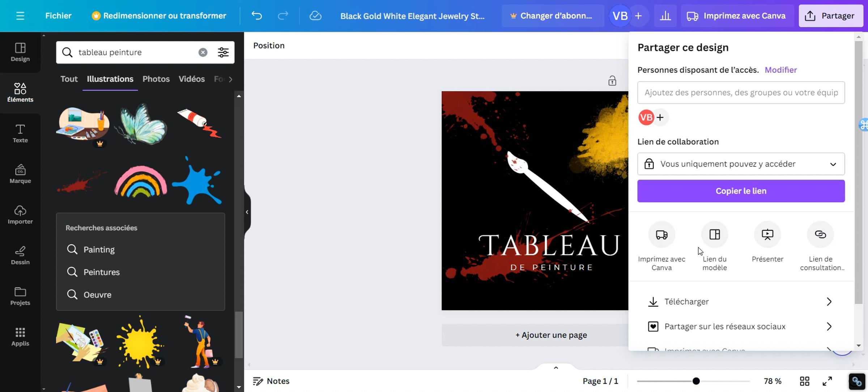Toggle the lock icon above the page
The height and width of the screenshot is (392, 868).
(612, 81)
